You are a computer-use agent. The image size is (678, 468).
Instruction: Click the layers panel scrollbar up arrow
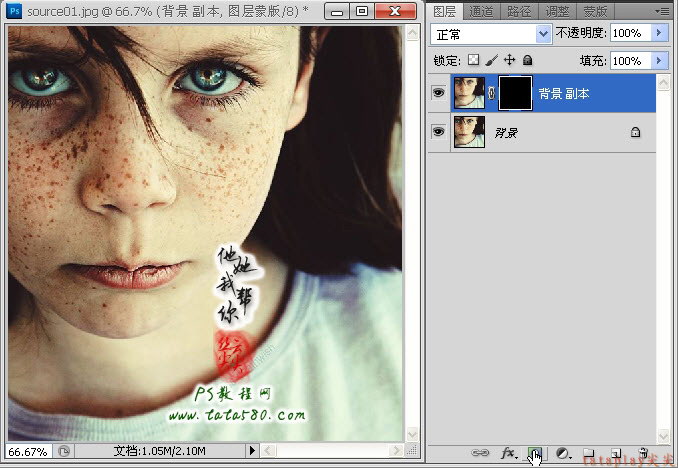coord(663,82)
